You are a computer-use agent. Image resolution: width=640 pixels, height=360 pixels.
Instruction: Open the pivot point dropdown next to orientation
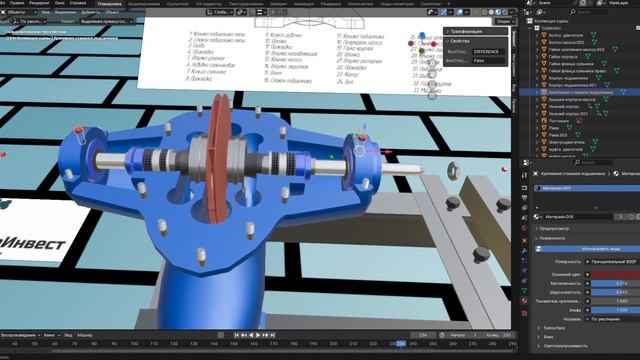[x=242, y=12]
